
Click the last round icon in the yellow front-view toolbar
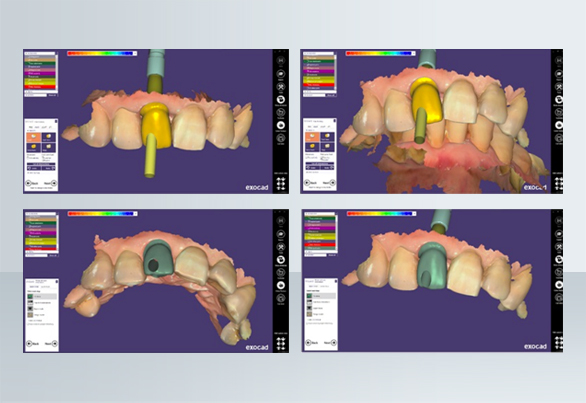coord(281,138)
